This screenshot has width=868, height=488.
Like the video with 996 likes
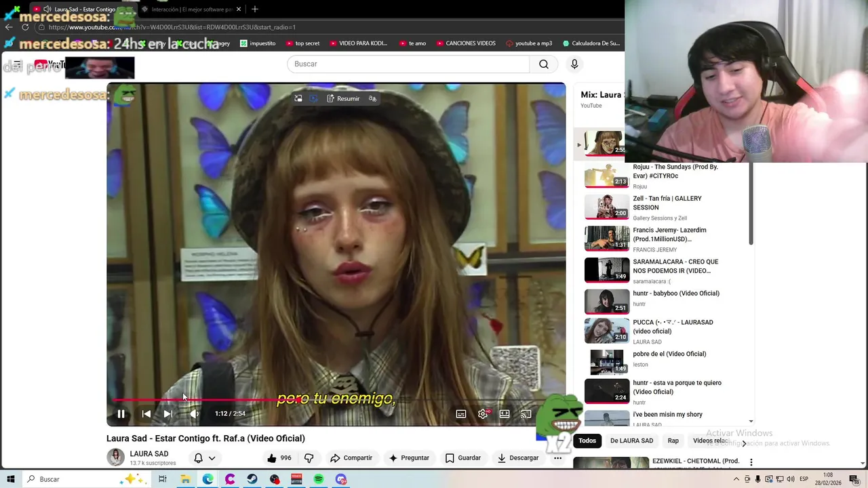[279, 458]
